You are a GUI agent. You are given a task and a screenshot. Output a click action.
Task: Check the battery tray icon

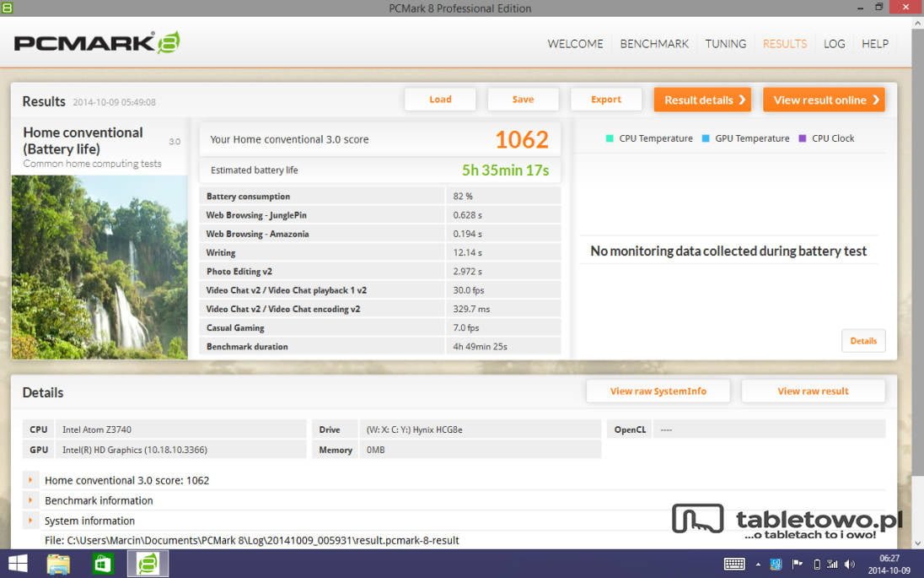(x=817, y=564)
